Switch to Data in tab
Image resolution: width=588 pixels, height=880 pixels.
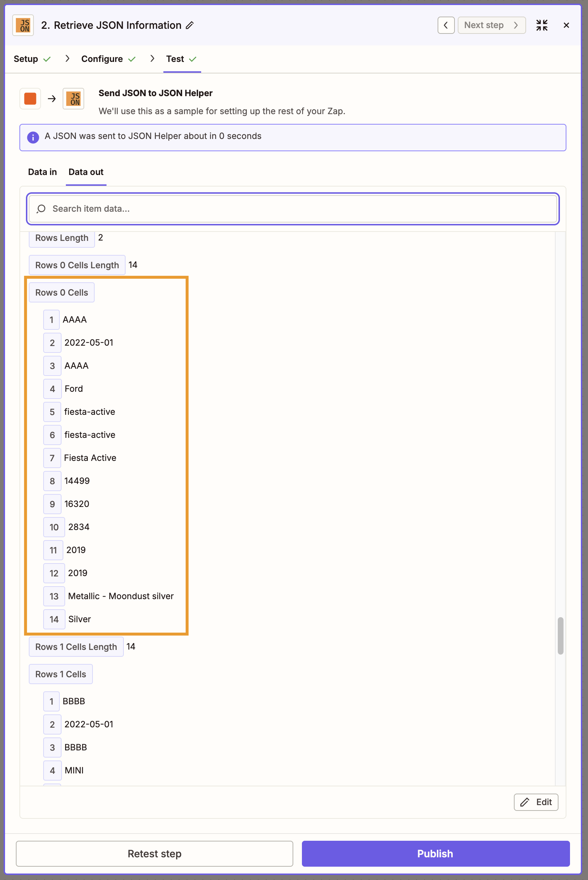coord(42,172)
